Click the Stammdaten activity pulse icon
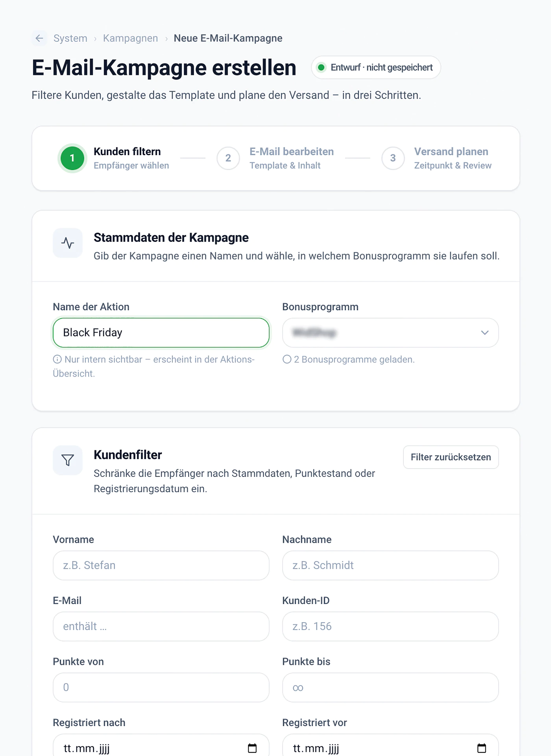The image size is (551, 756). pyautogui.click(x=68, y=243)
